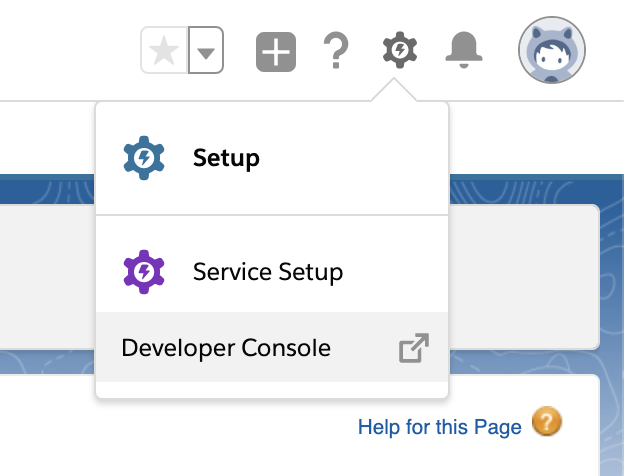624x476 pixels.
Task: Expand the favorites list dropdown arrow
Action: tap(205, 51)
